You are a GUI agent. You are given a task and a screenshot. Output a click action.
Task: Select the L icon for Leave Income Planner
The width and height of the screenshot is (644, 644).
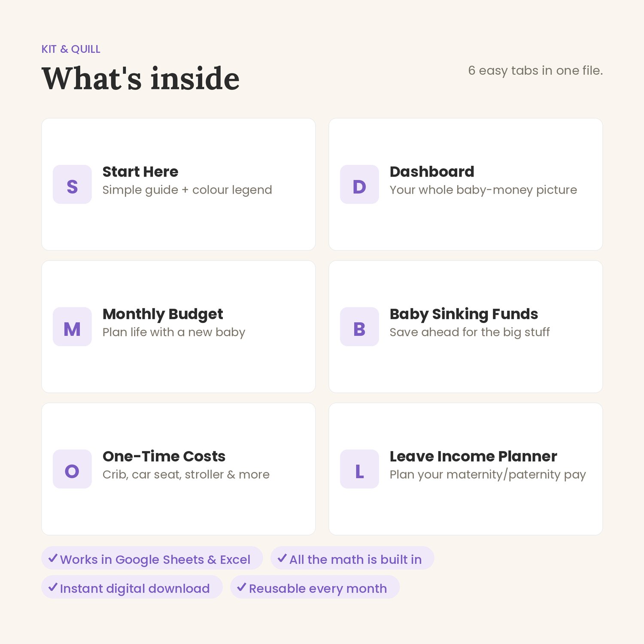pyautogui.click(x=359, y=469)
